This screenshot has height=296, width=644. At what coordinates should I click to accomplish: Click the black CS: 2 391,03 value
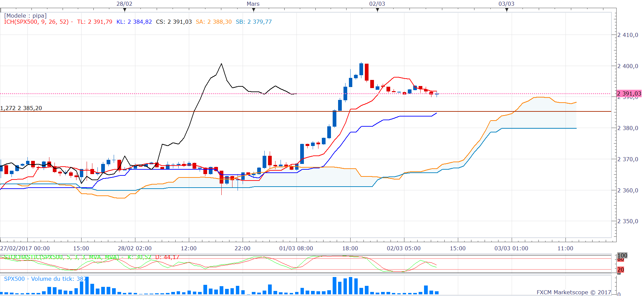pyautogui.click(x=174, y=22)
